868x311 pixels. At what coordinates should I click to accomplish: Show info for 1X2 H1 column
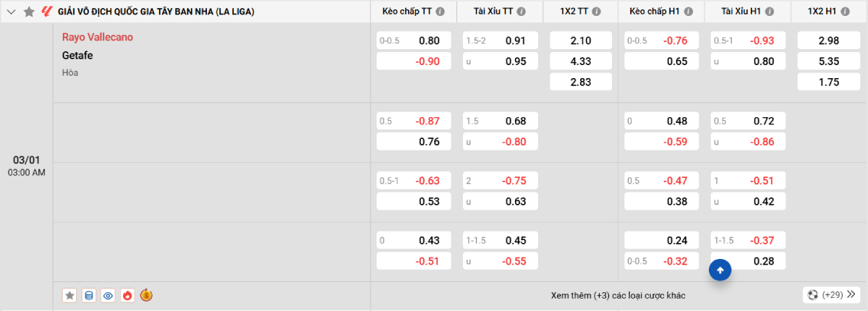tap(854, 12)
